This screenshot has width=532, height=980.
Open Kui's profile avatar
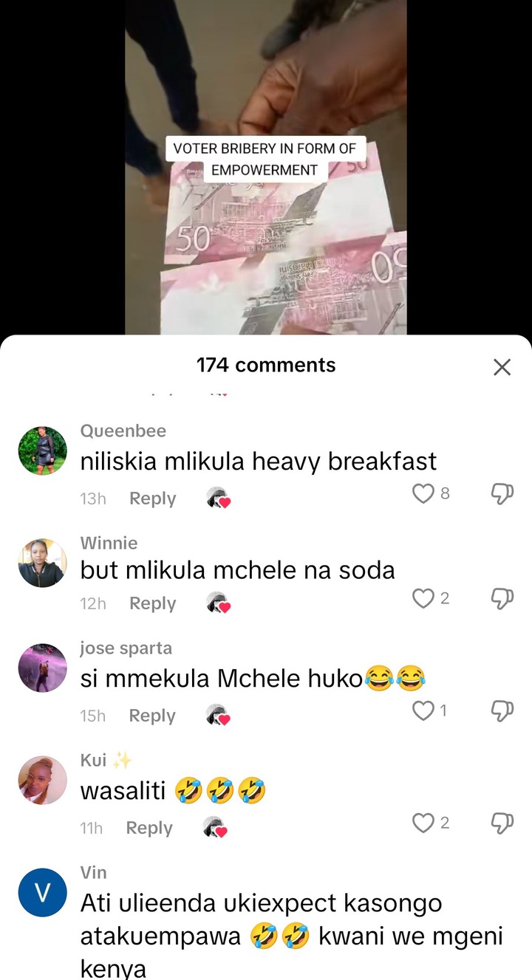(x=42, y=780)
